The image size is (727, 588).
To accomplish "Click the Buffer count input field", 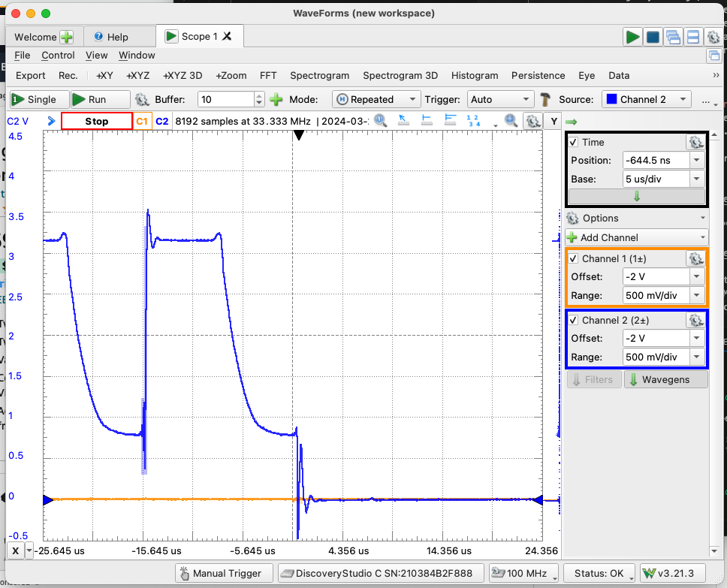I will (x=225, y=98).
